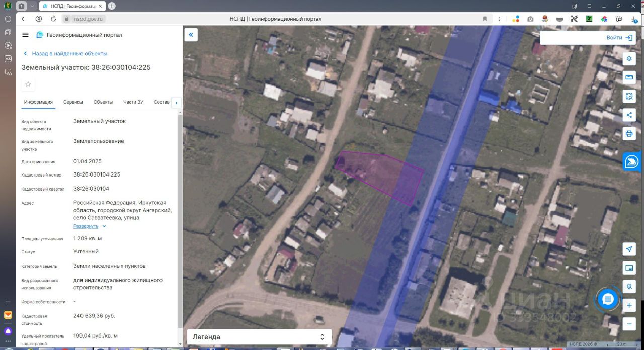Image resolution: width=644 pixels, height=350 pixels.
Task: Zoom in with the plus button
Action: (x=629, y=305)
